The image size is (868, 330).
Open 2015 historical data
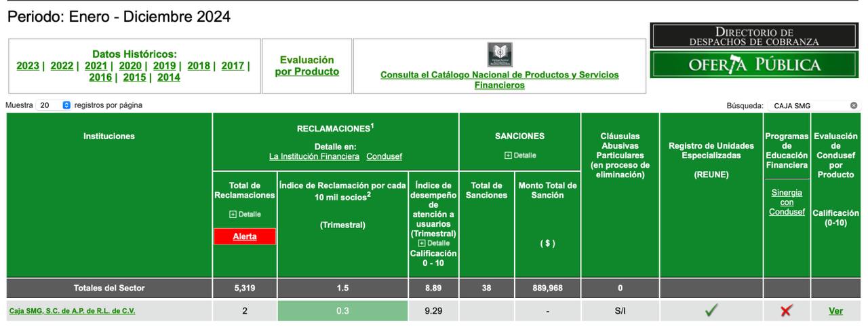[x=134, y=77]
